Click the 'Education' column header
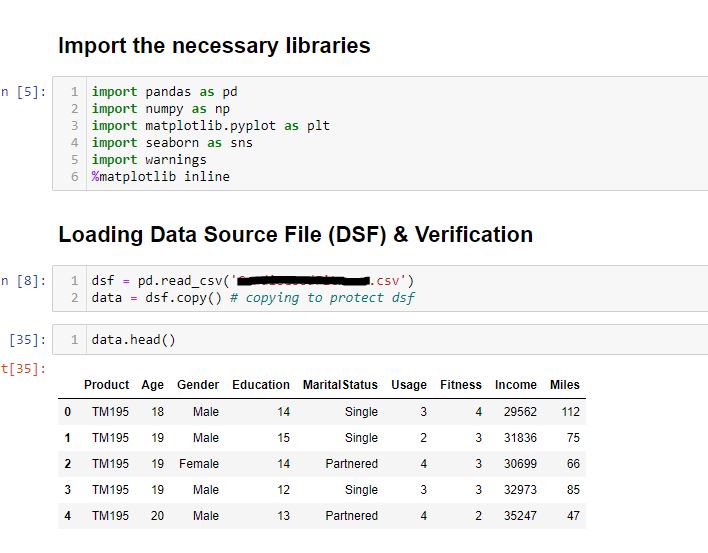 pos(261,385)
